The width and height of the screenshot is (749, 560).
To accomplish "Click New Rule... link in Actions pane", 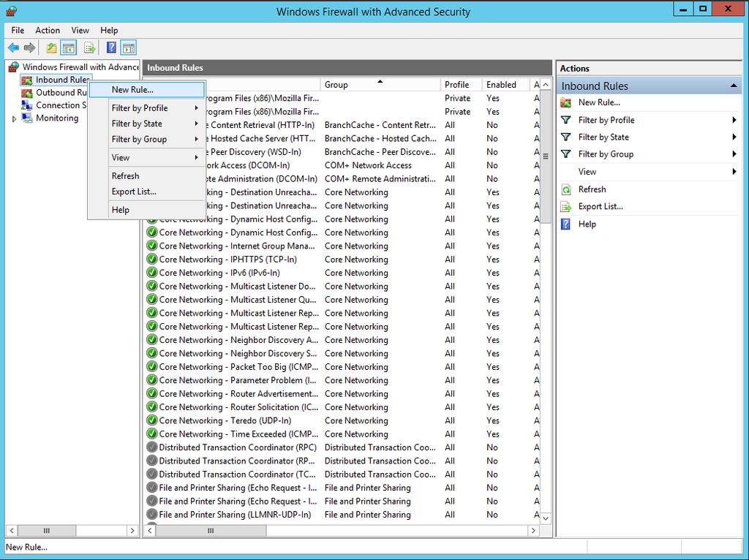I will pos(599,102).
